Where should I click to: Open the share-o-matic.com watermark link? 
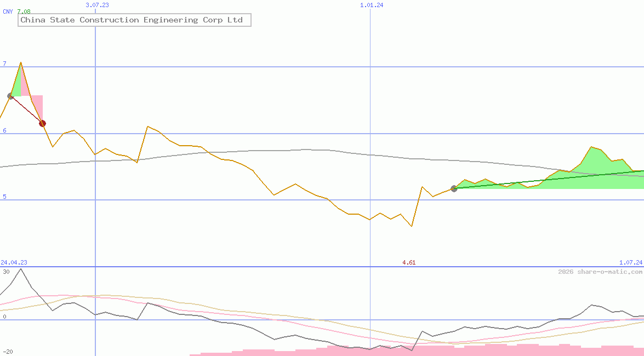tap(600, 272)
